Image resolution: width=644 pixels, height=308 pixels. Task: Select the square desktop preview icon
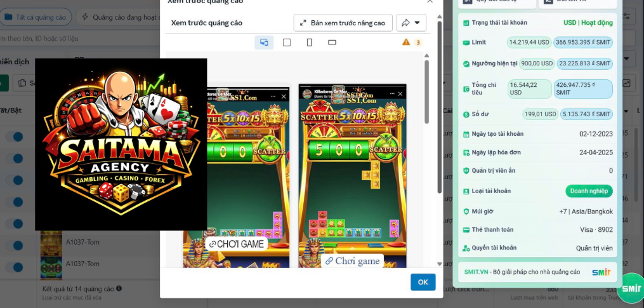tap(287, 43)
